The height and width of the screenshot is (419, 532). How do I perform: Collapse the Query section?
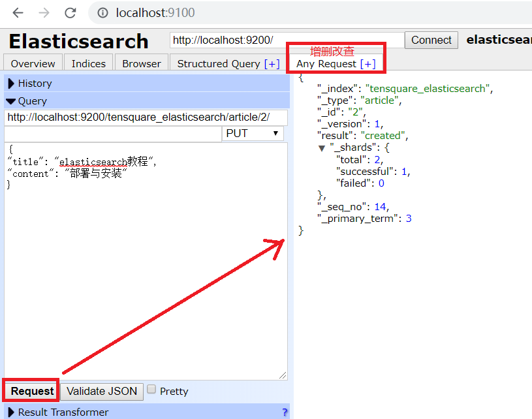coord(147,101)
